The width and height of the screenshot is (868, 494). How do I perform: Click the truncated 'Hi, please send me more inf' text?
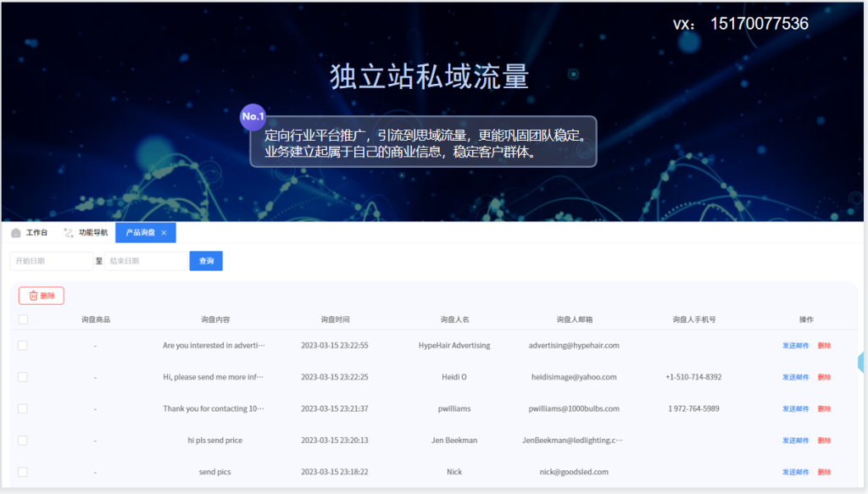click(214, 377)
